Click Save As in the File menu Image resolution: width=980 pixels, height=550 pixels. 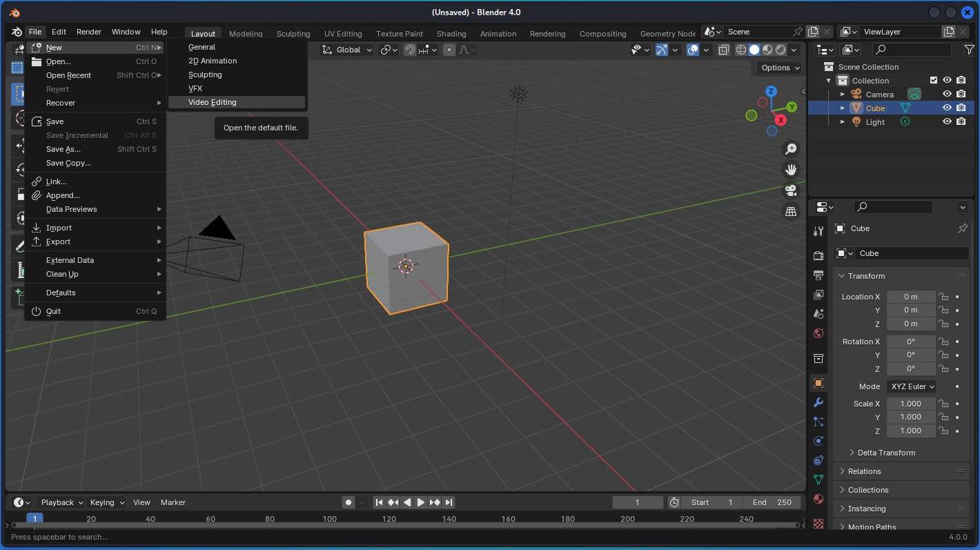(x=95, y=149)
